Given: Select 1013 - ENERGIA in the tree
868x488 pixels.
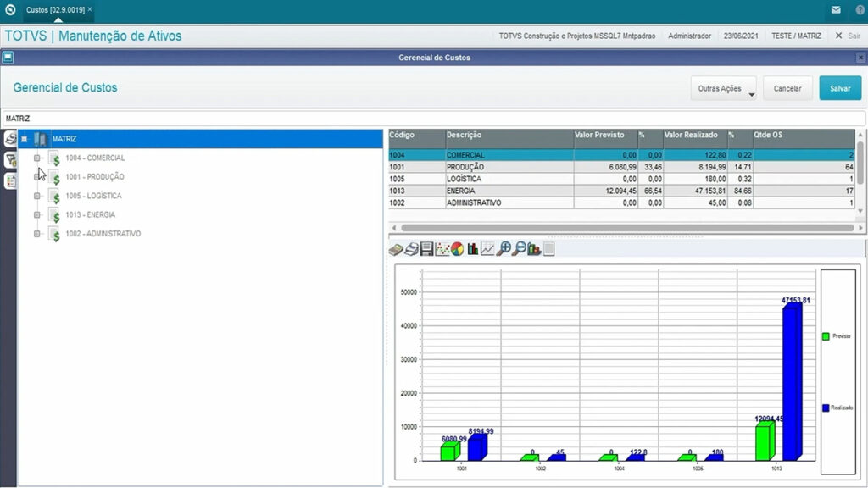Looking at the screenshot, I should pos(90,214).
